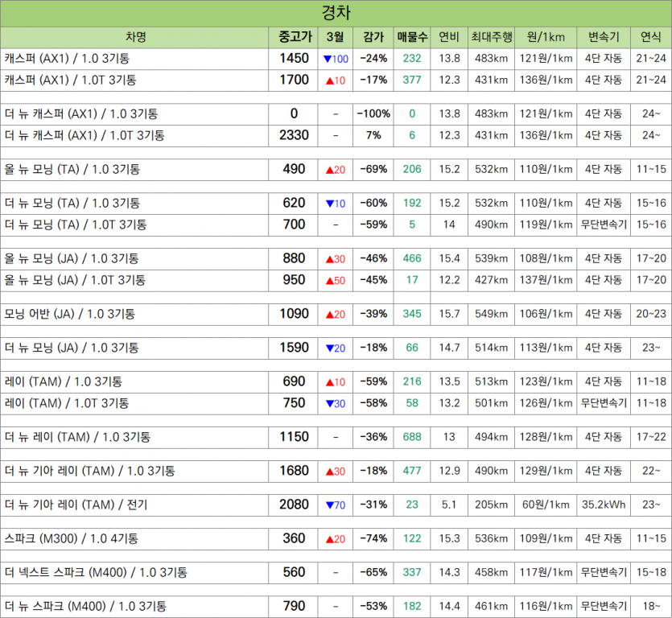672x618 pixels.
Task: Click used price 1590 cell
Action: pos(294,348)
